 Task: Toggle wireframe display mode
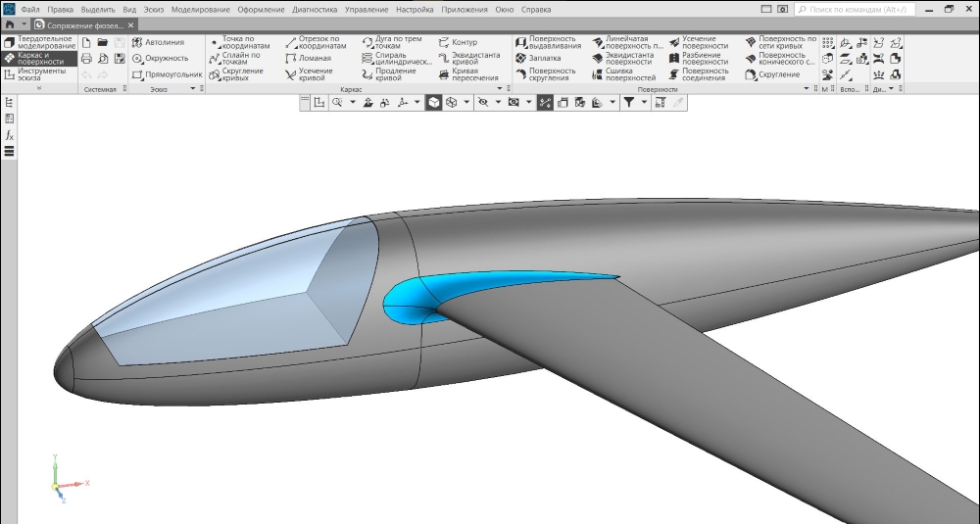[451, 103]
